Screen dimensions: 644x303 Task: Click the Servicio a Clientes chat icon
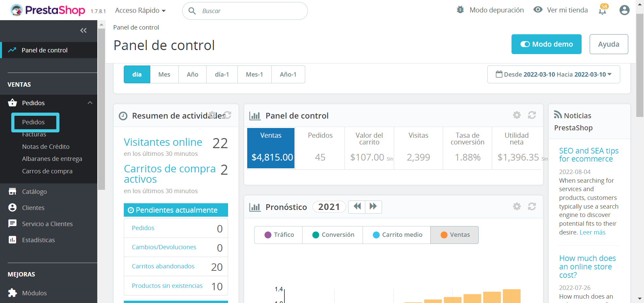pos(12,224)
